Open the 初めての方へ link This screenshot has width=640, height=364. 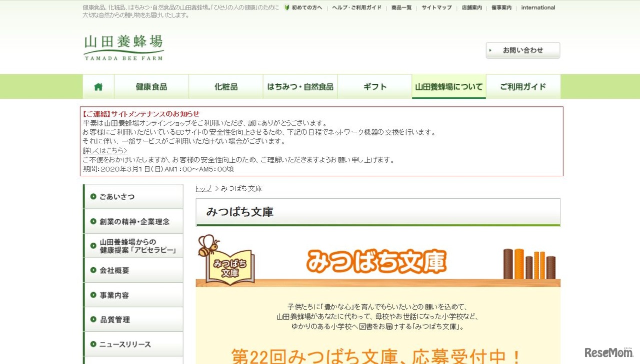pyautogui.click(x=307, y=7)
